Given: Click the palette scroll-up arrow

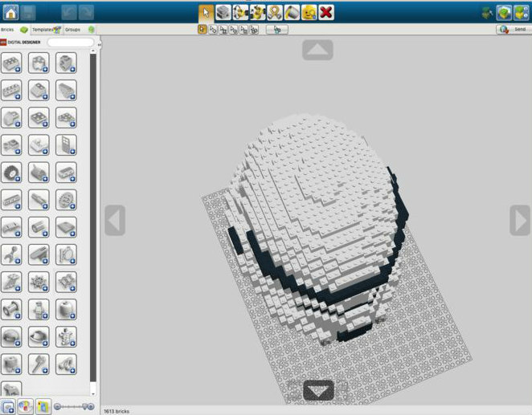Looking at the screenshot, I should tap(93, 51).
